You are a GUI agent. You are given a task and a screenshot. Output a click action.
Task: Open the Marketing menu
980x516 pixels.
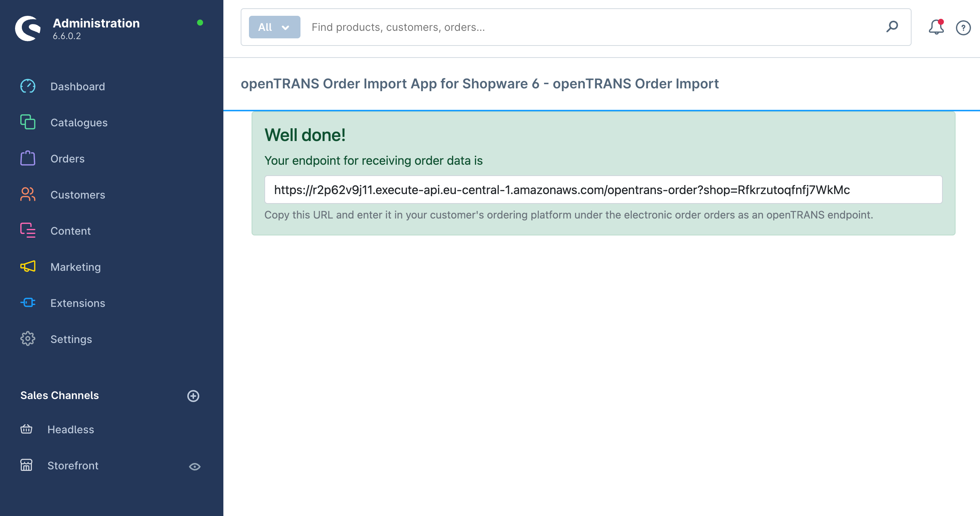pos(75,267)
